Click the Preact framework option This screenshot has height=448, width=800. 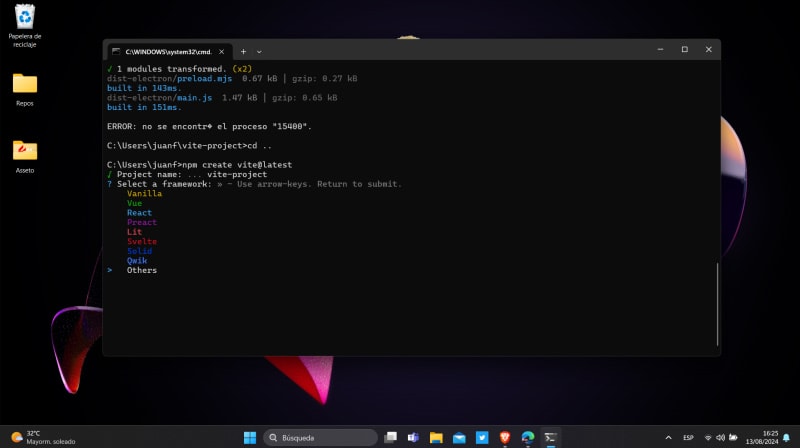click(x=142, y=222)
